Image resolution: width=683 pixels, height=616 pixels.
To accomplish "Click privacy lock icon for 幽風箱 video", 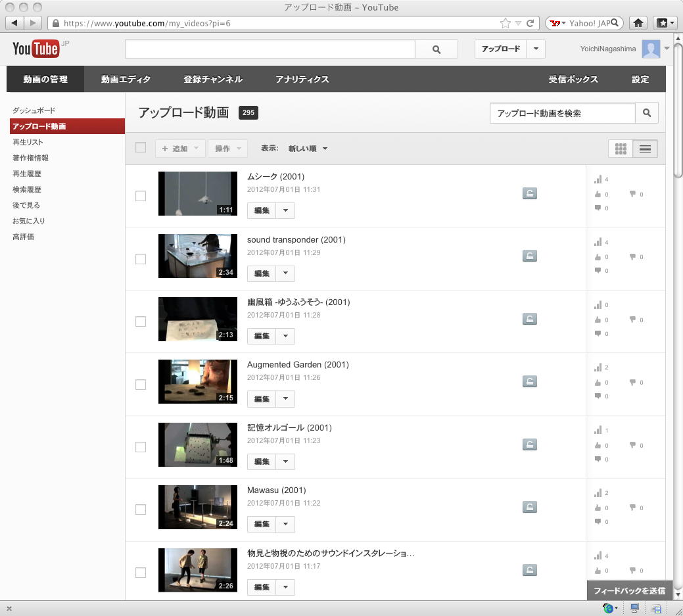I will (x=530, y=319).
